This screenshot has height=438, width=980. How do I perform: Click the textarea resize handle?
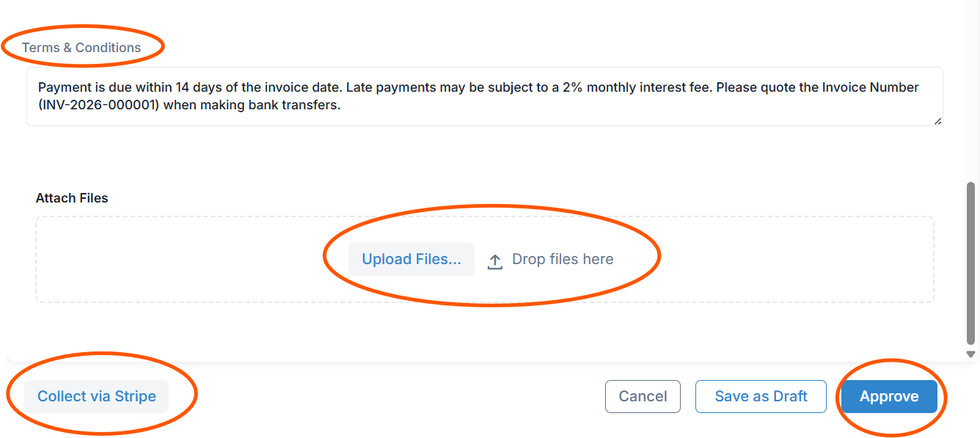937,121
